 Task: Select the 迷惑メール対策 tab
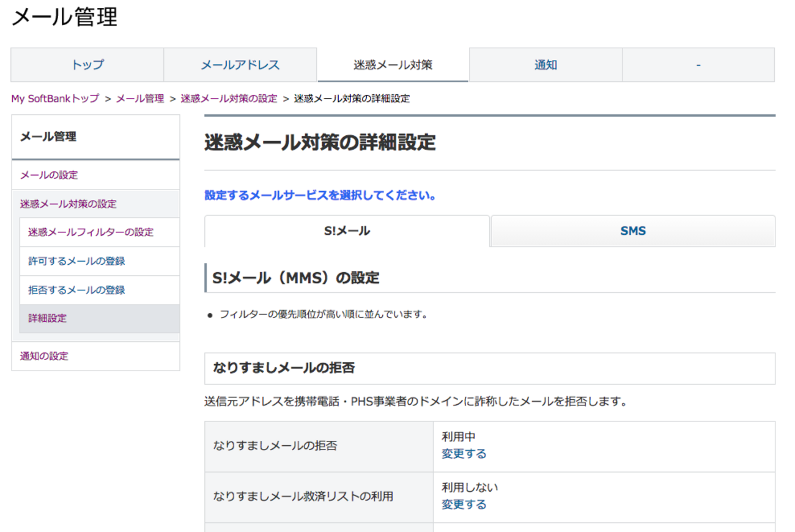[x=392, y=65]
